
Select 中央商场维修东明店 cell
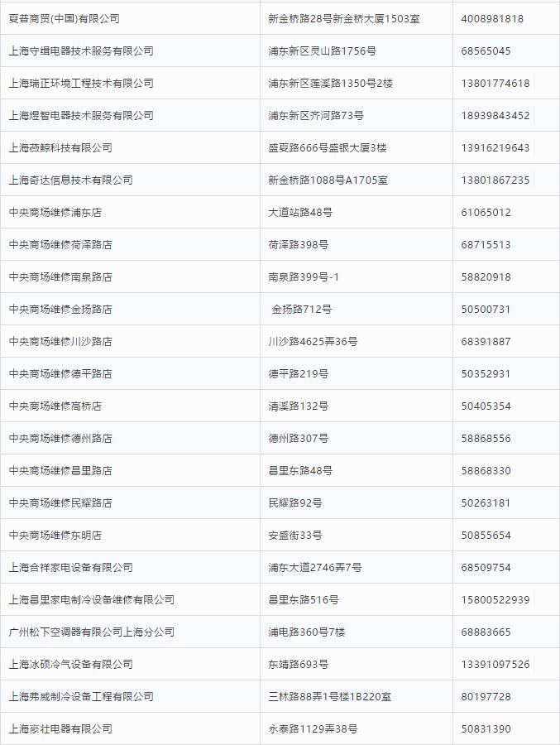pyautogui.click(x=130, y=536)
